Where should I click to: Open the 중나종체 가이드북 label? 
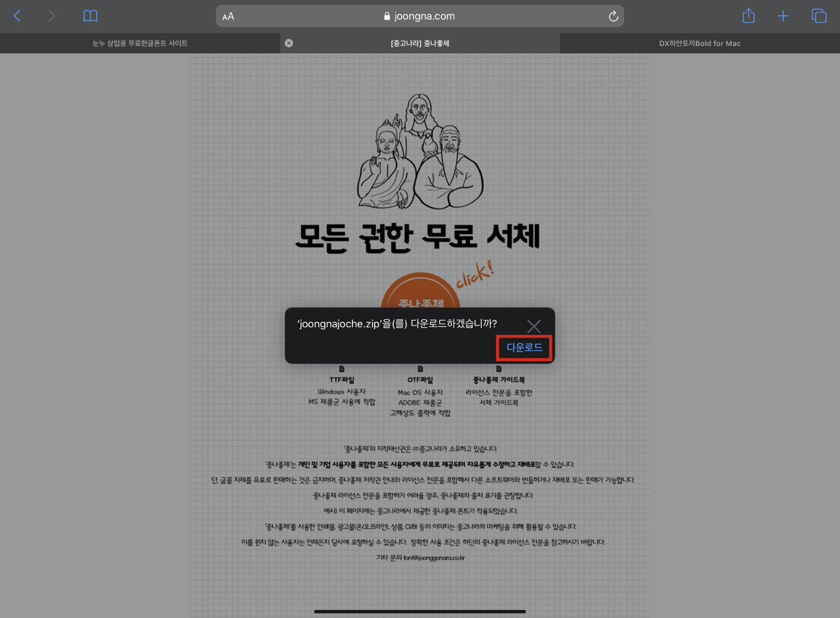point(499,380)
